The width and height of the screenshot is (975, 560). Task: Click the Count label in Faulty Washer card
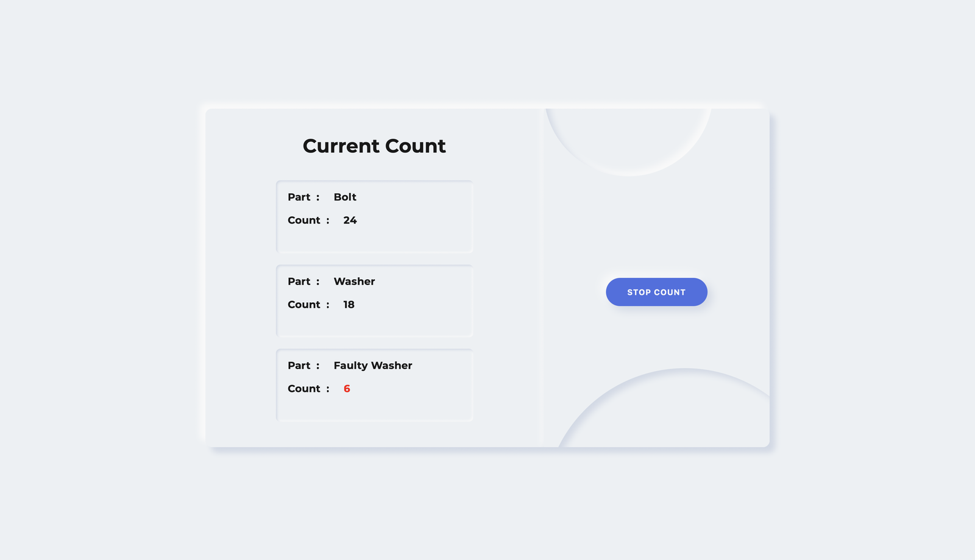pyautogui.click(x=304, y=388)
